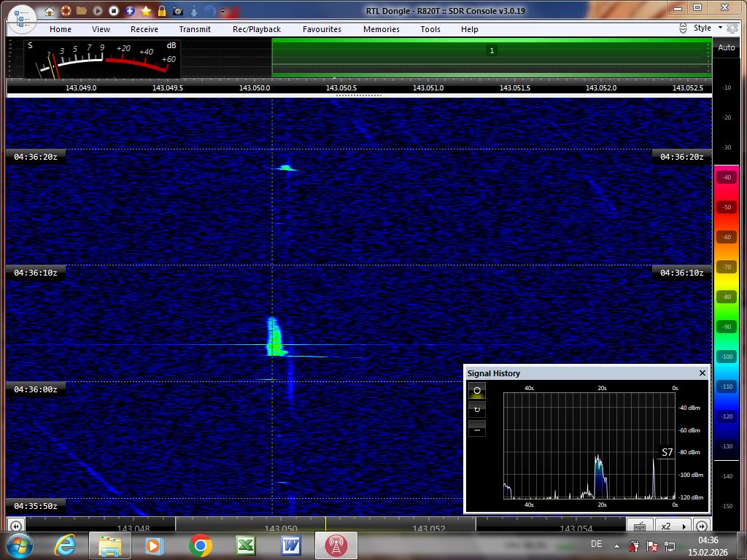
Task: Click the lifebuoy help icon
Action: point(66,10)
